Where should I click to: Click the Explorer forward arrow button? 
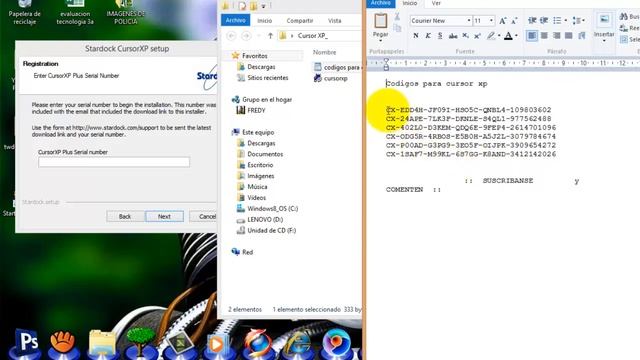click(246, 36)
